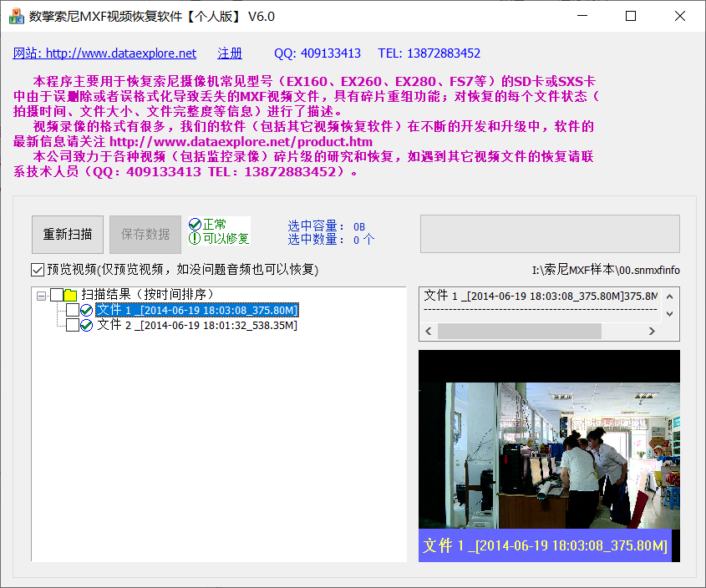Viewport: 706px width, 588px height.
Task: Click the 重新扫描 rescan button
Action: 68,234
